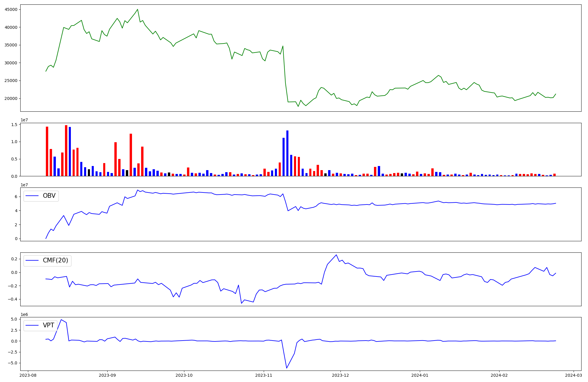Click the 2024-03 date tick label
The image size is (588, 382).
(x=574, y=375)
